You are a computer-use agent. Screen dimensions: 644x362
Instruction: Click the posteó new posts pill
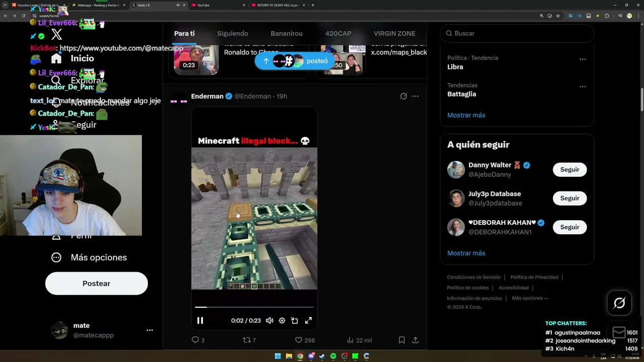pyautogui.click(x=294, y=61)
